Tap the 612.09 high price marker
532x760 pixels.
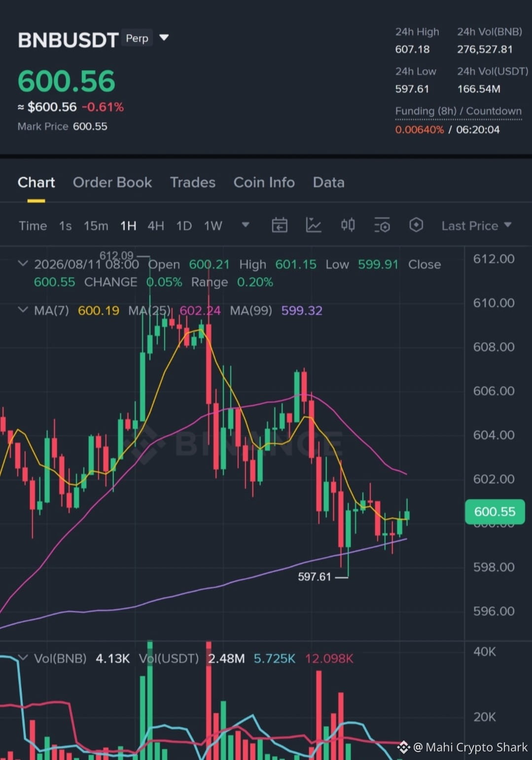(x=116, y=255)
